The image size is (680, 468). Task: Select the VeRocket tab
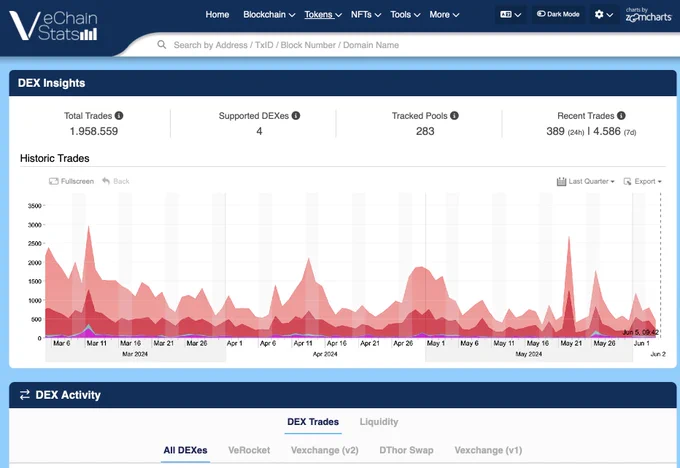[249, 450]
